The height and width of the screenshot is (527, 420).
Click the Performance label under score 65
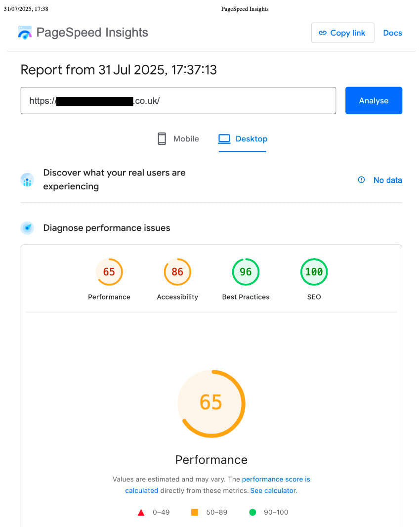(109, 297)
